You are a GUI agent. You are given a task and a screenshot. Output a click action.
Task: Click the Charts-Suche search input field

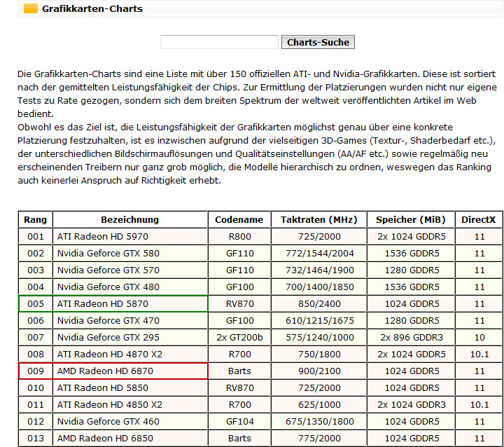219,42
